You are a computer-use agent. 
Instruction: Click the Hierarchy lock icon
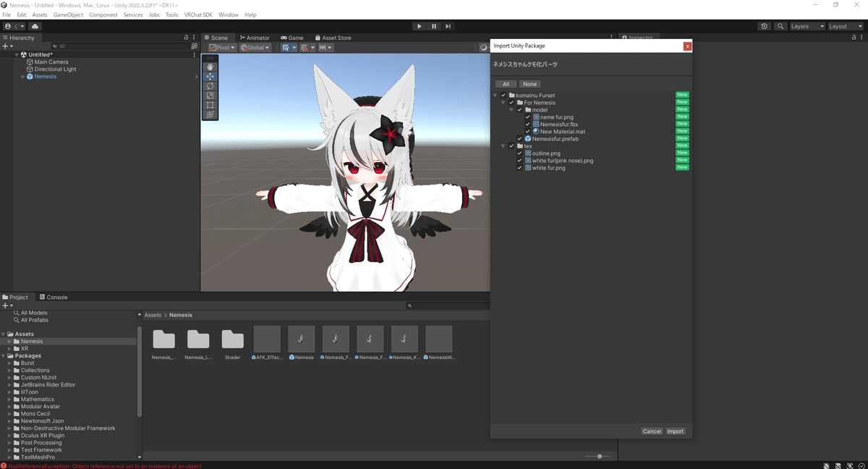186,38
